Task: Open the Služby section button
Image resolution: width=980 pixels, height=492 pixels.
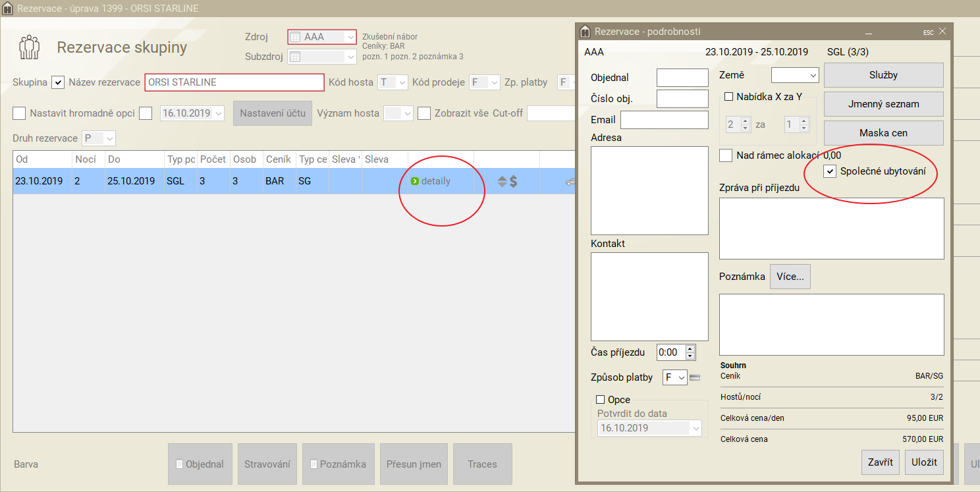Action: click(883, 75)
